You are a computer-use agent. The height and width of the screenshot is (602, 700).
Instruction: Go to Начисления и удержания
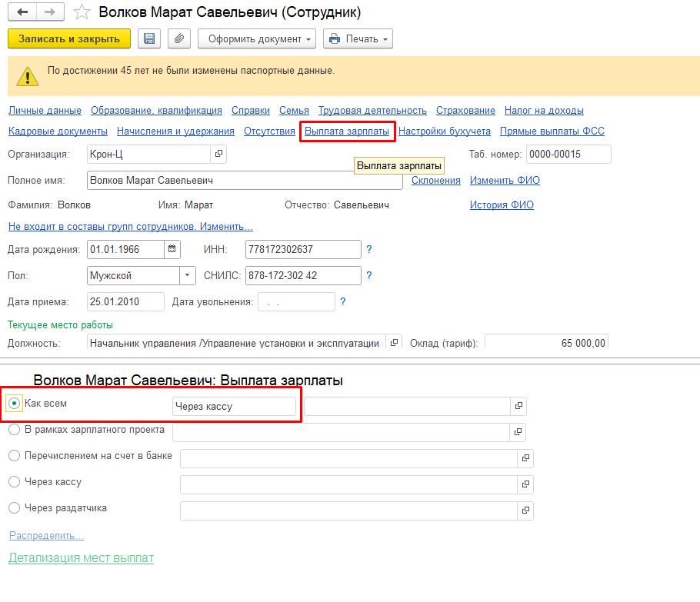click(175, 131)
